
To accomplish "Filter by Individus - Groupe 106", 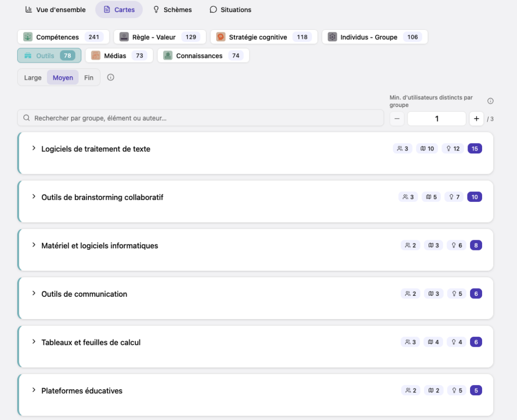I will (375, 37).
